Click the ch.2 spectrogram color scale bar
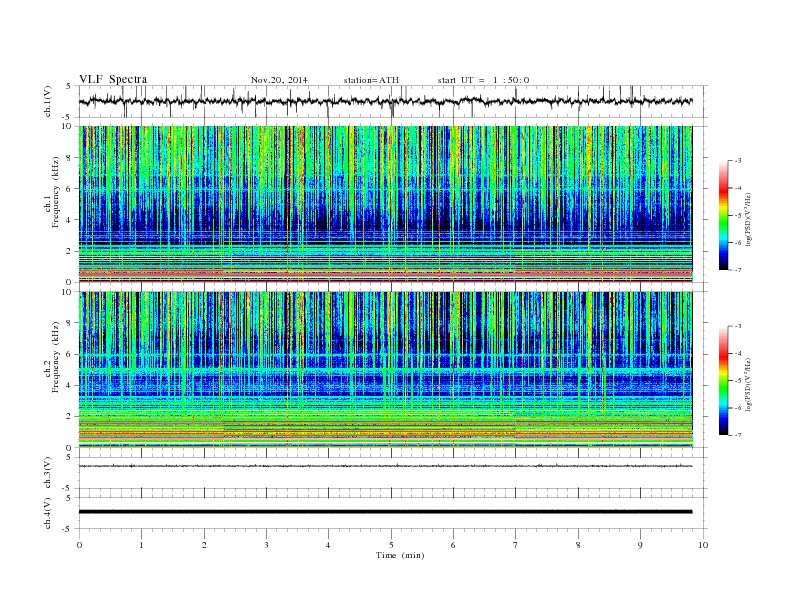792x612 pixels. [x=723, y=381]
